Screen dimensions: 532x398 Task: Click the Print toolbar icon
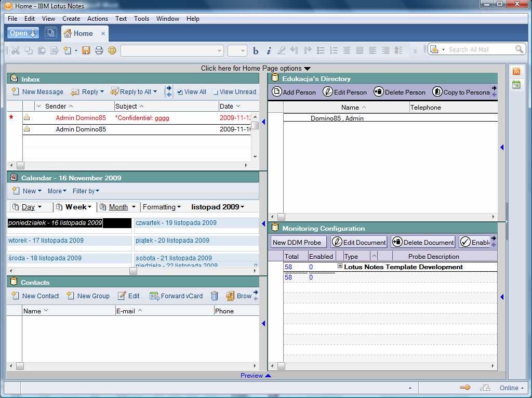click(99, 50)
